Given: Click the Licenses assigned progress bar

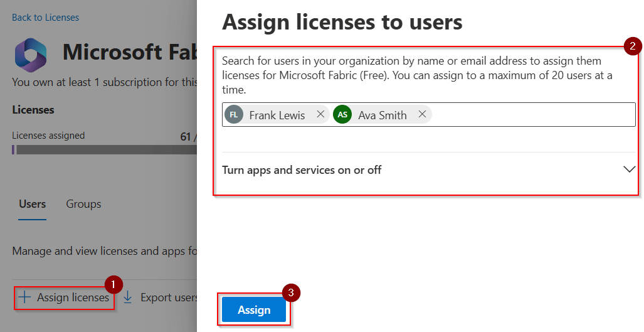Looking at the screenshot, I should point(104,149).
